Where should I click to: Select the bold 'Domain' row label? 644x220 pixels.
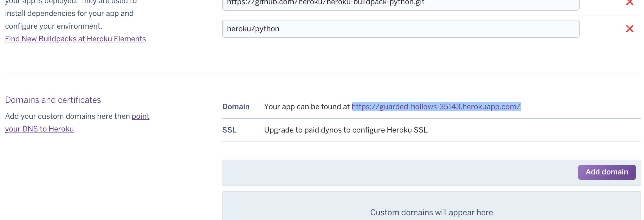click(236, 107)
